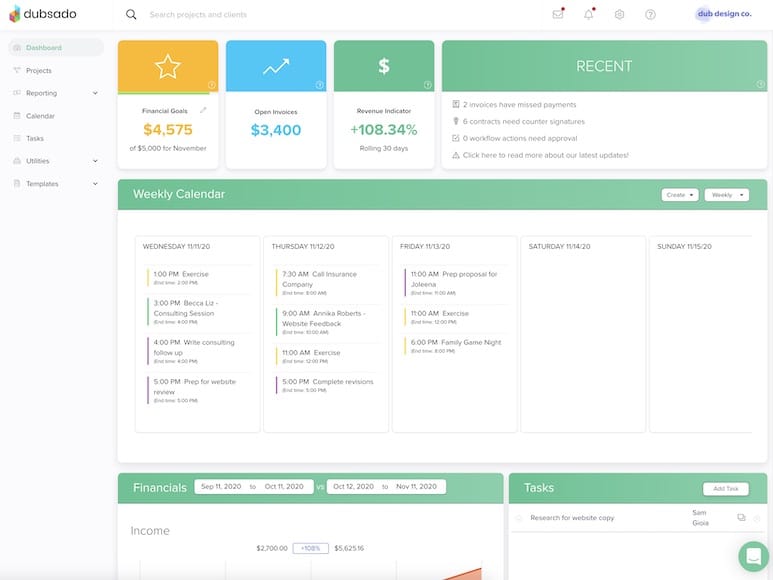Click the search projects and clients field
This screenshot has width=773, height=580.
pyautogui.click(x=198, y=15)
